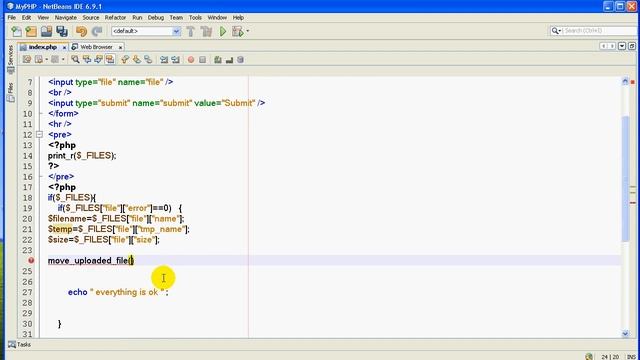Open the Debug menu

[156, 18]
